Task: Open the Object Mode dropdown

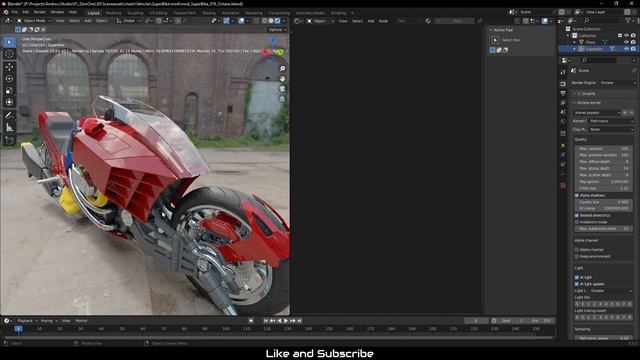Action: point(34,21)
